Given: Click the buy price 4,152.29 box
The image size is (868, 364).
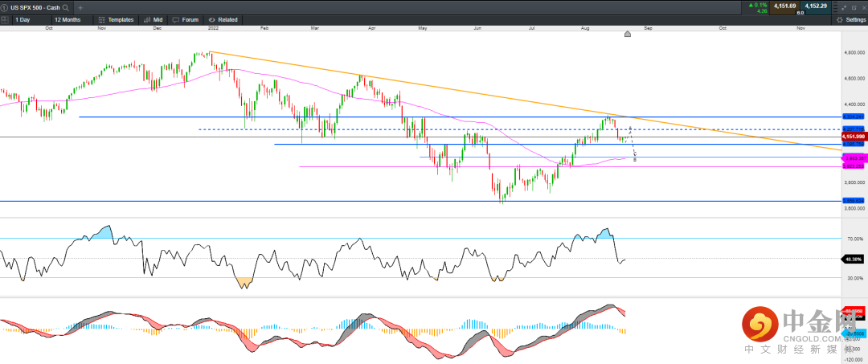Looking at the screenshot, I should [815, 6].
